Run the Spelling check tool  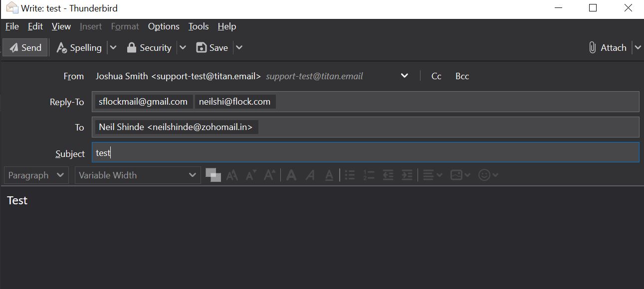[x=79, y=48]
